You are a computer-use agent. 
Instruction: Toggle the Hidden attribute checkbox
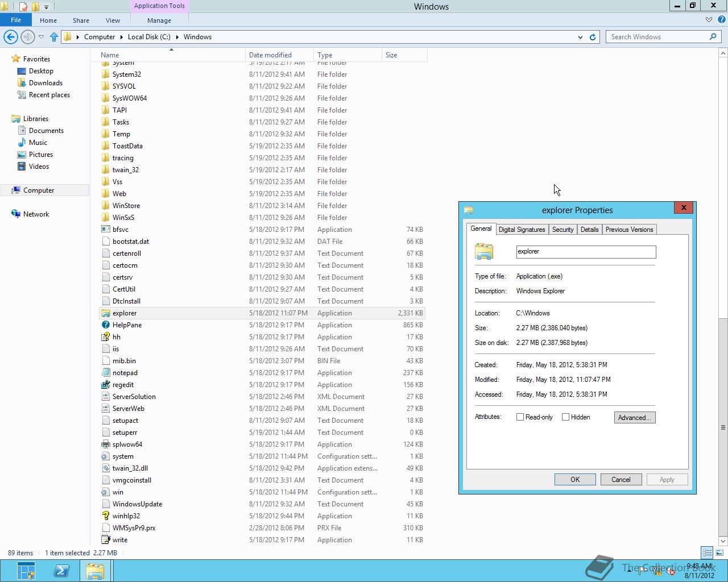tap(565, 417)
